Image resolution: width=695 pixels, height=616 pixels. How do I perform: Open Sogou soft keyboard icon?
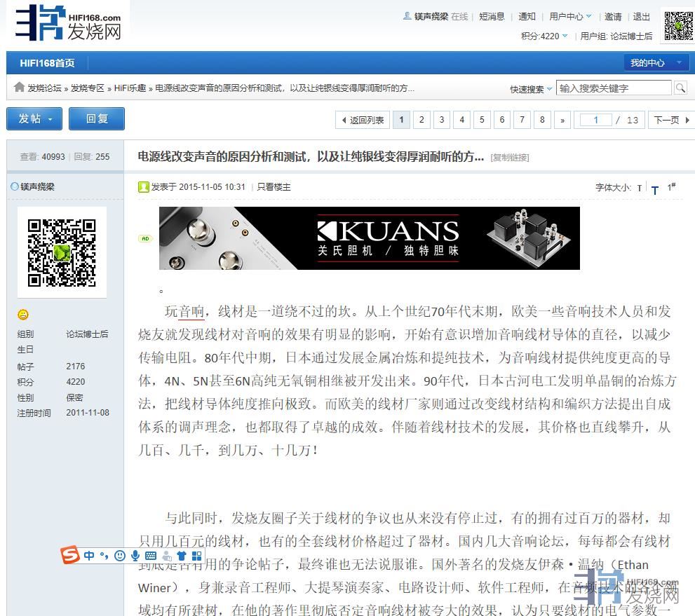point(151,556)
